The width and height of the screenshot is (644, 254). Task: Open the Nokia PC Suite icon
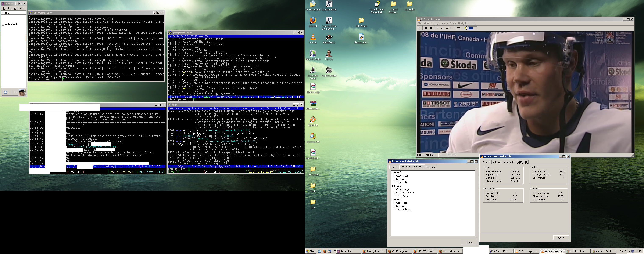313,54
